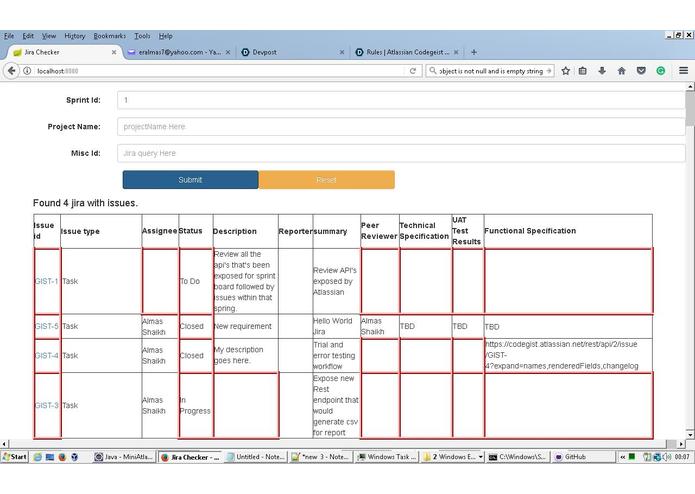Focus the Sprint Id input field
Screen dimensions: 695x494
tap(401, 100)
